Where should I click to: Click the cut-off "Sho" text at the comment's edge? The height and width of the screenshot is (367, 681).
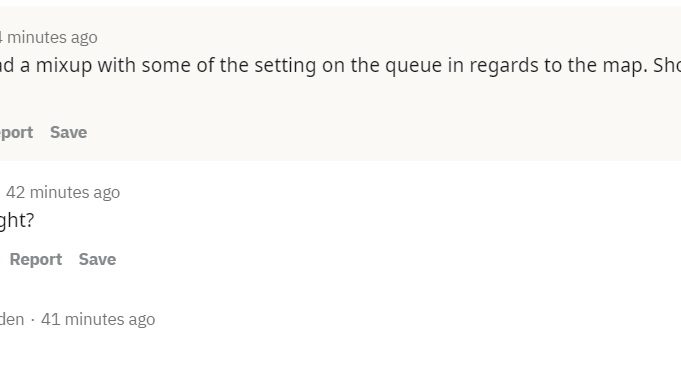click(667, 66)
